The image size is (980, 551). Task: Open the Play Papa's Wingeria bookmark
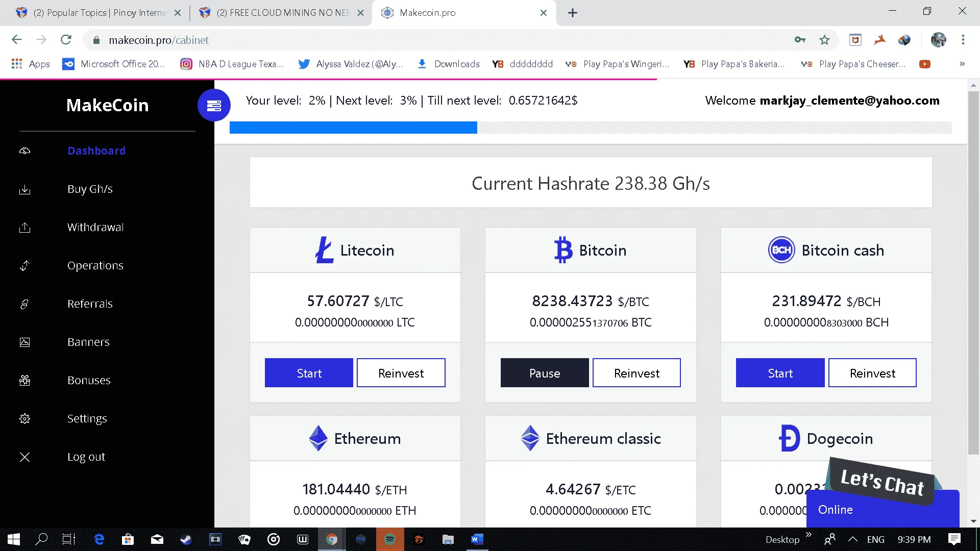point(617,64)
